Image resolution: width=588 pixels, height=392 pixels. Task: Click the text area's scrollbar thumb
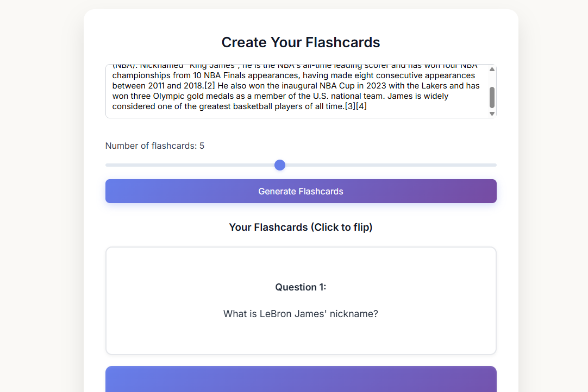coord(492,98)
